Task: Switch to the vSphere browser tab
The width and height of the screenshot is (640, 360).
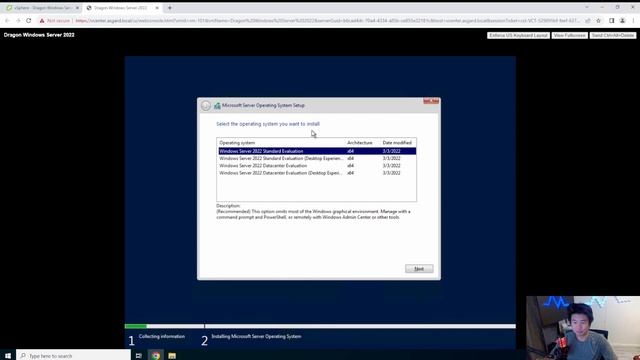Action: [x=41, y=8]
